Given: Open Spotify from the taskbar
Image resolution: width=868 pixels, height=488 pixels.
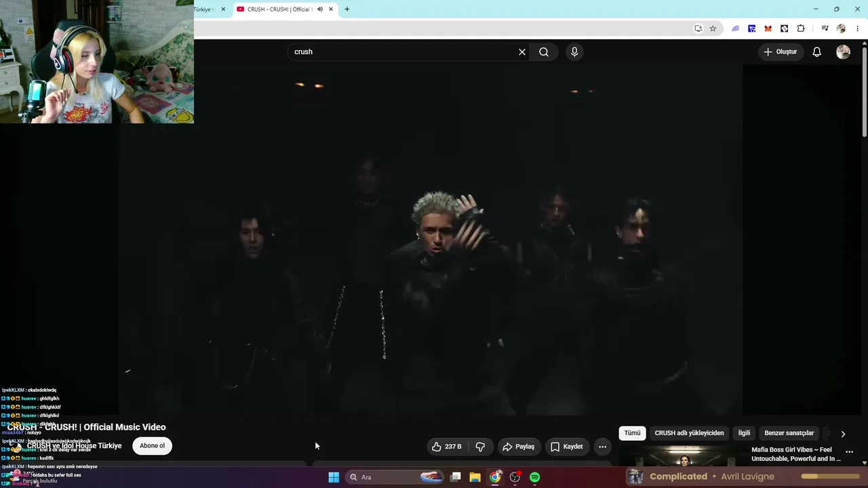Looking at the screenshot, I should (x=535, y=477).
